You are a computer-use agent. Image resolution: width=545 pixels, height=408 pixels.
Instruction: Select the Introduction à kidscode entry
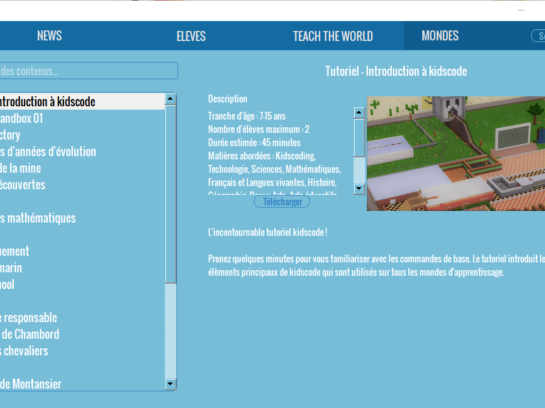point(82,101)
